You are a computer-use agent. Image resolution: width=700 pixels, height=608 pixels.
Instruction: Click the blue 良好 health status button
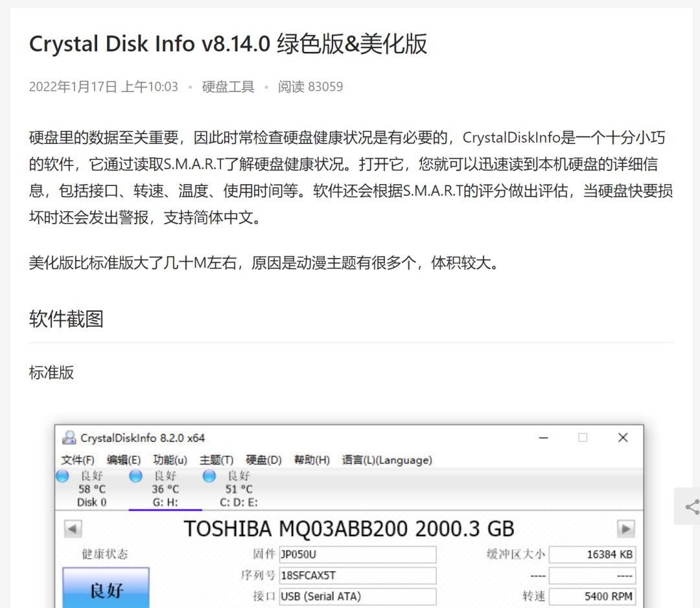(106, 588)
